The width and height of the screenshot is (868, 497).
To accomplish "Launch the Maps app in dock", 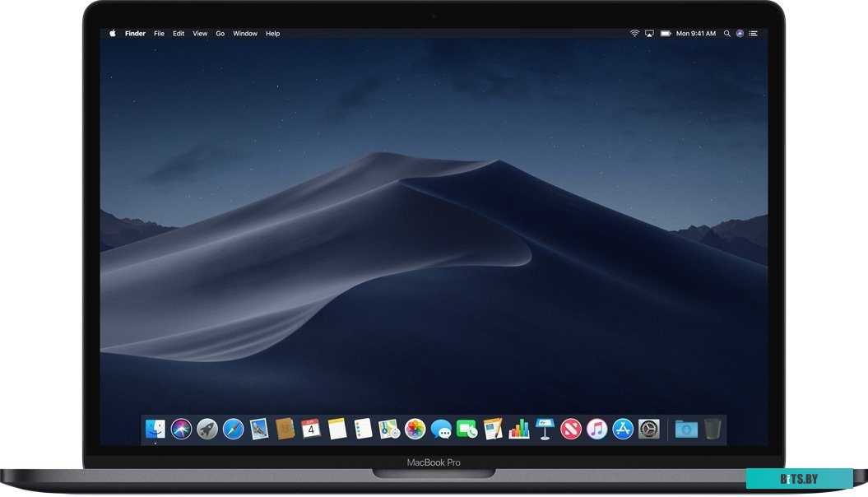I will click(389, 429).
